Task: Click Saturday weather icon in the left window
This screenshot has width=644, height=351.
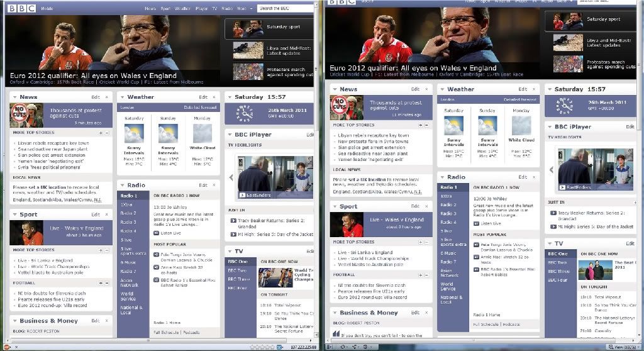Action: (x=134, y=133)
